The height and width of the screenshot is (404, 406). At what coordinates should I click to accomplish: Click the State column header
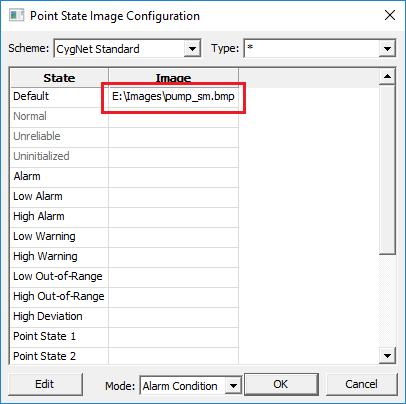tap(59, 78)
